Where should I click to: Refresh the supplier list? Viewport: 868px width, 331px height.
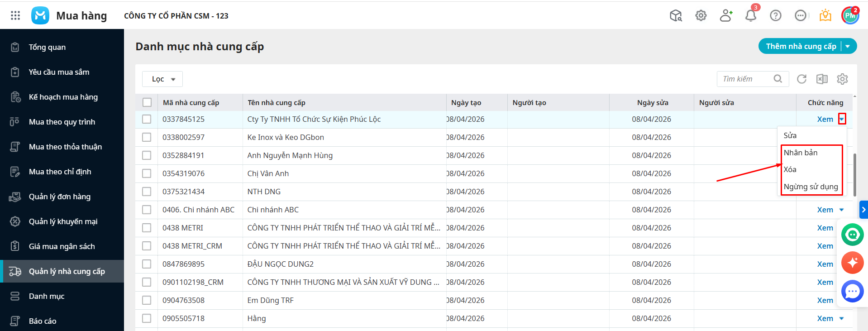pyautogui.click(x=801, y=79)
